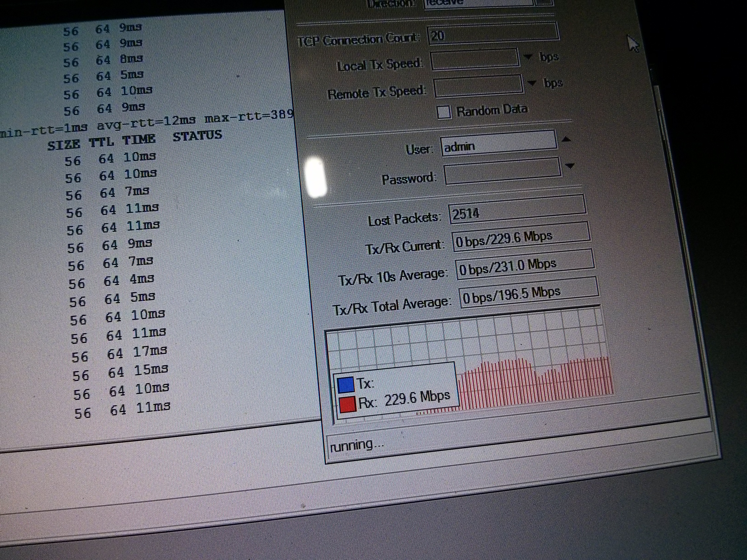Click the Local Tx Speed input field

474,59
